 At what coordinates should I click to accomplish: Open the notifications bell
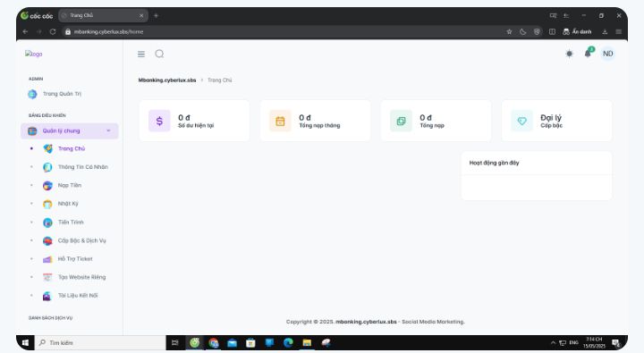pyautogui.click(x=589, y=54)
